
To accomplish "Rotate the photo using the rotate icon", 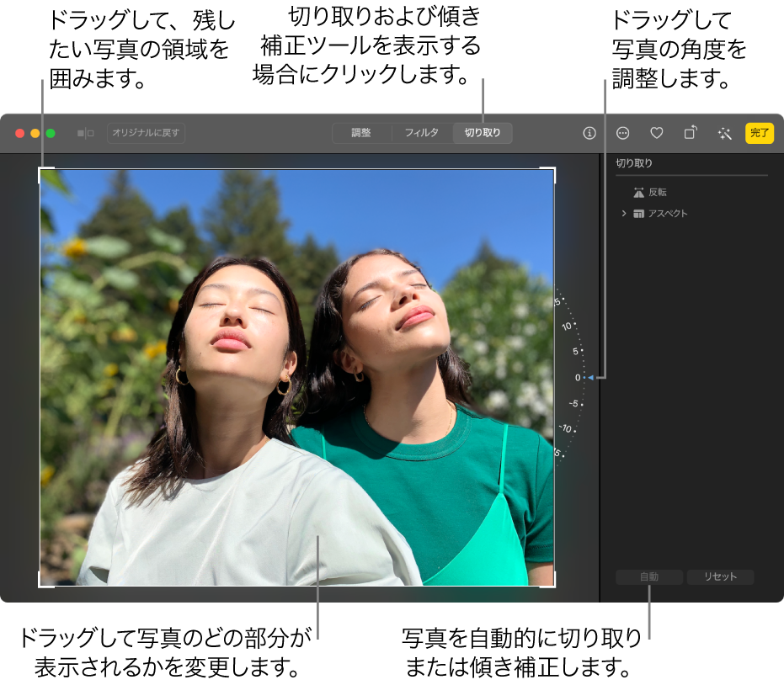I will pos(691,133).
